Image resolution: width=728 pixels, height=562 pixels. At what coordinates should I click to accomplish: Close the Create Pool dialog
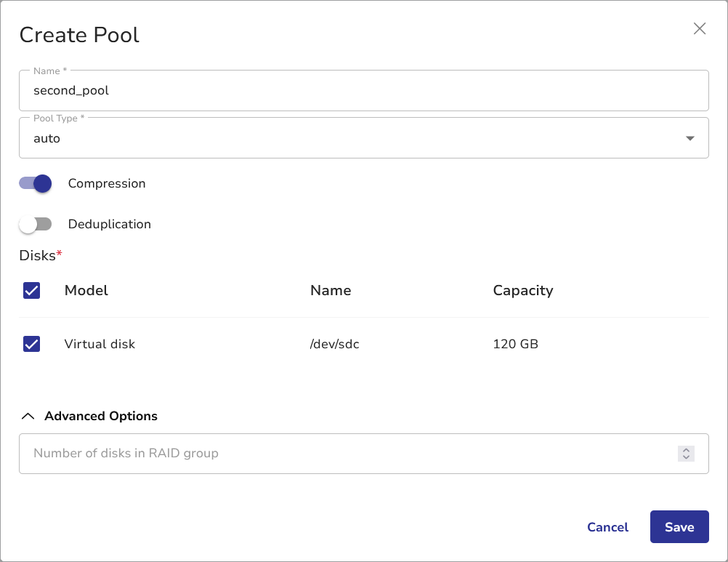point(699,29)
